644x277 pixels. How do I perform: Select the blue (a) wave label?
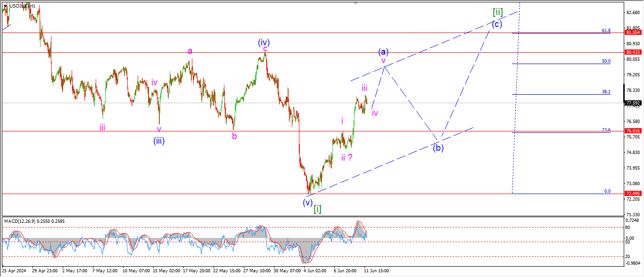383,51
